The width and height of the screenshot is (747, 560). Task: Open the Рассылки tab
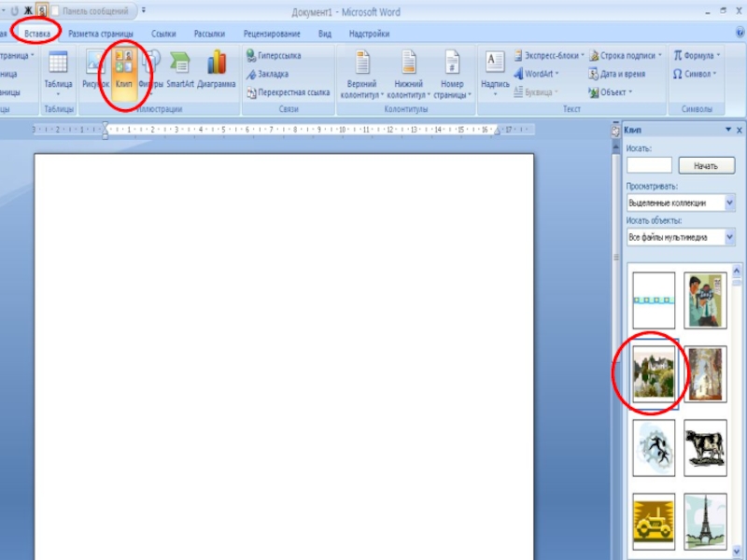coord(209,34)
